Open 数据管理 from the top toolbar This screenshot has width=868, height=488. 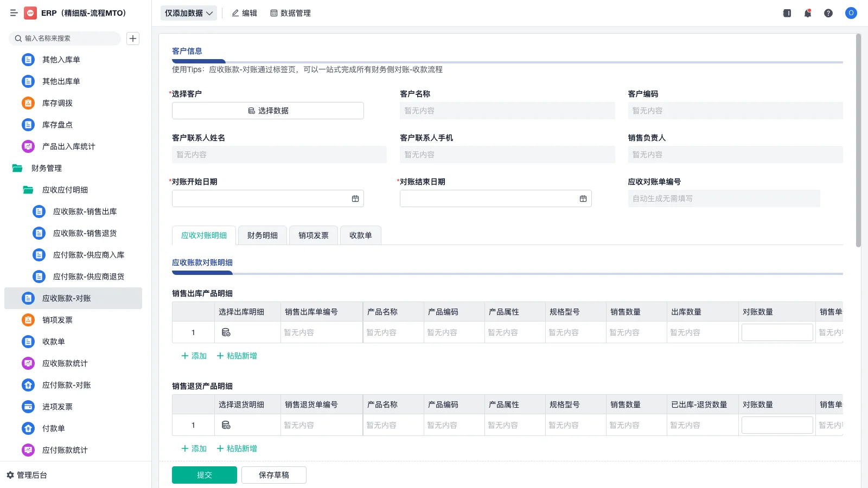[291, 13]
